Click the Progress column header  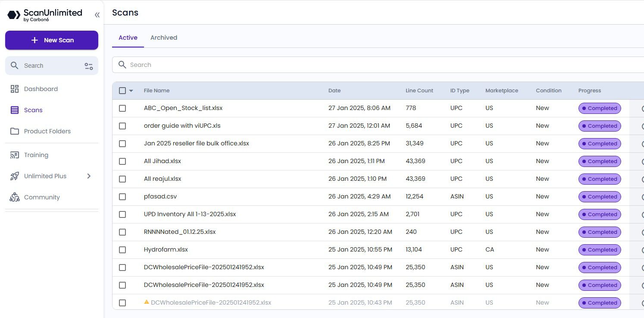[590, 91]
